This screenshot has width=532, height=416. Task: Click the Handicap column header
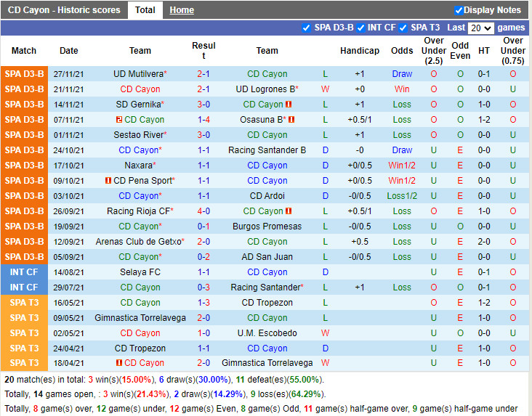[360, 51]
